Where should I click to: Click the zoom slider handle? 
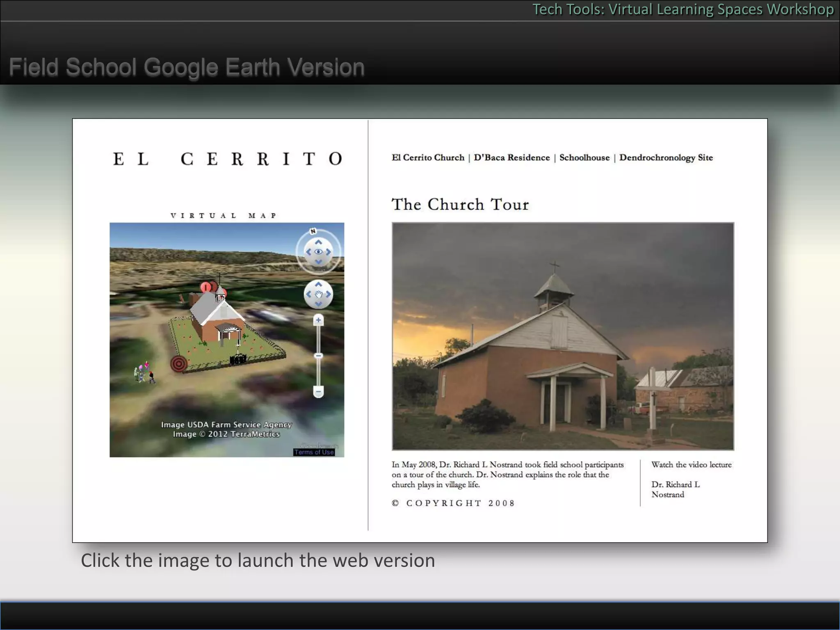pyautogui.click(x=318, y=356)
